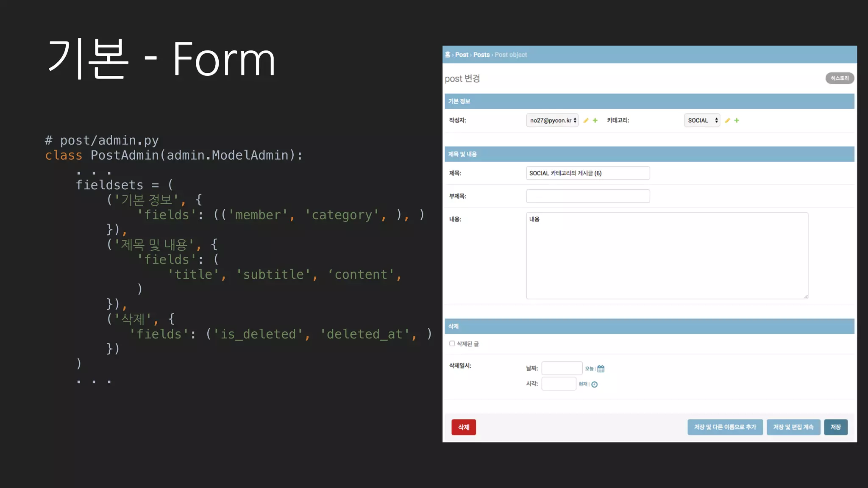Add a new category with green plus icon

point(737,121)
